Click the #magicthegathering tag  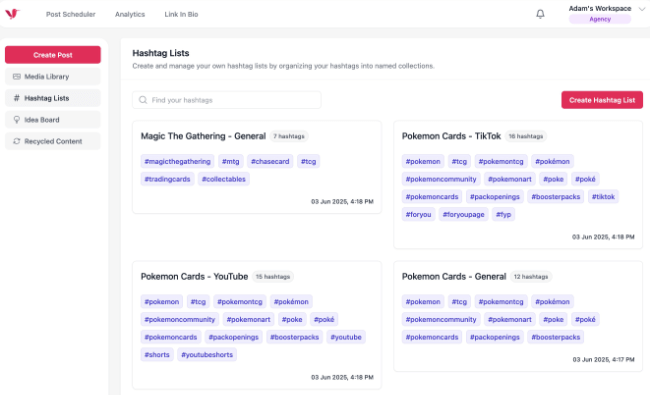click(177, 161)
